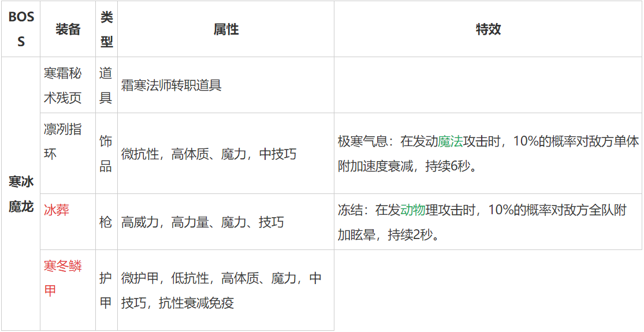The height and width of the screenshot is (332, 644).
Task: Click the 属性 column header
Action: [226, 29]
